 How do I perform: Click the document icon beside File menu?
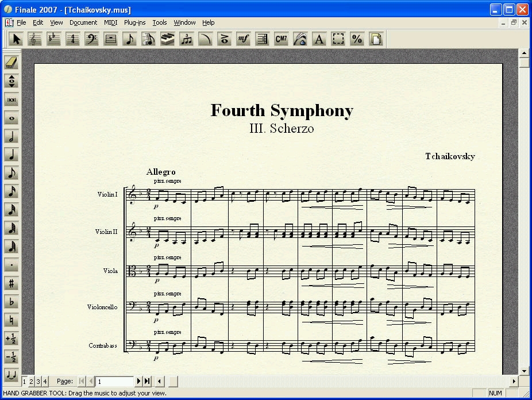click(9, 22)
